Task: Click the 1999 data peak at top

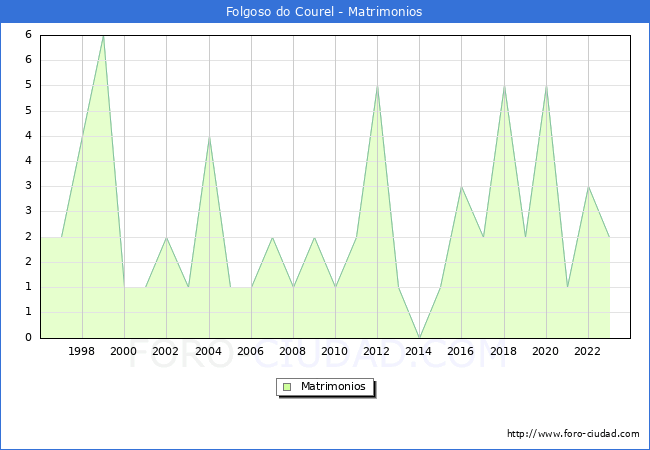Action: click(x=103, y=36)
